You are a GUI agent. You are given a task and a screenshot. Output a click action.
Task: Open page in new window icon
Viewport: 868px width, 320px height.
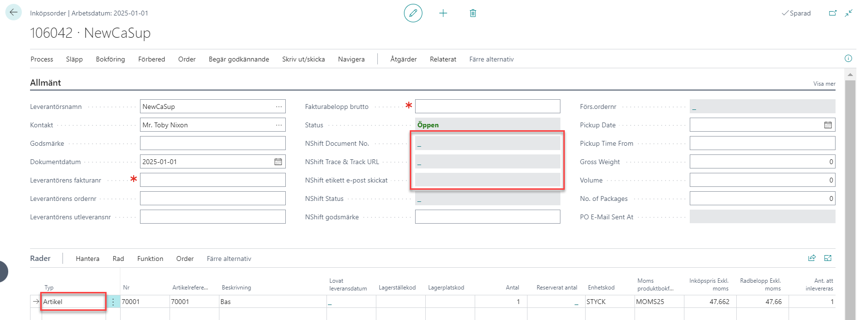click(x=833, y=13)
